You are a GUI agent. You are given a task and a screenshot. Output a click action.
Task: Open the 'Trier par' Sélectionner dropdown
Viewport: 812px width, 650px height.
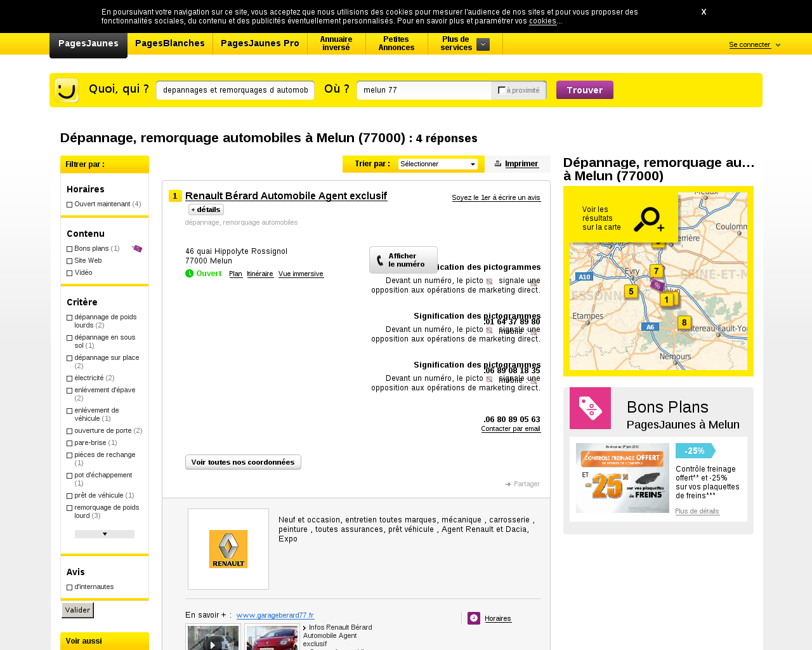[438, 164]
